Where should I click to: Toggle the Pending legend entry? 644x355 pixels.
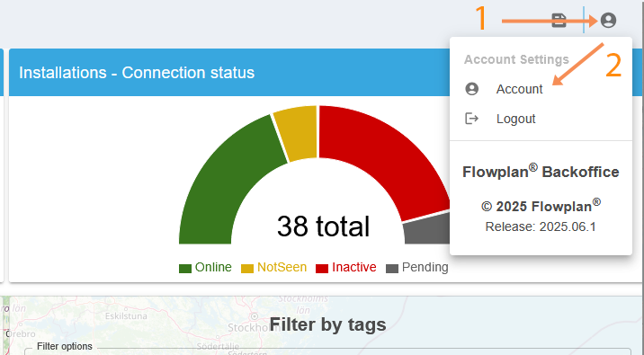point(417,268)
